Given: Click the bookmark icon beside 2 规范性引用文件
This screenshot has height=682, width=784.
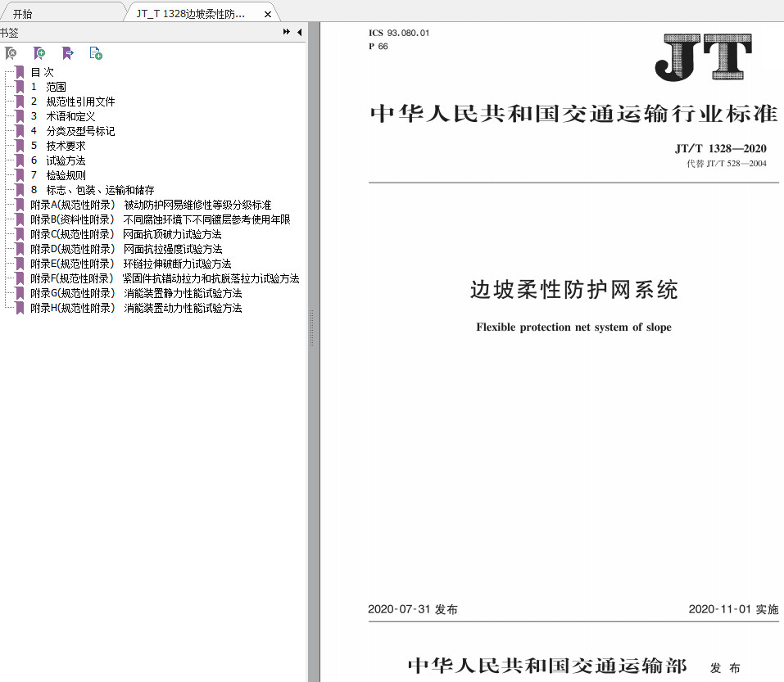Looking at the screenshot, I should (18, 101).
